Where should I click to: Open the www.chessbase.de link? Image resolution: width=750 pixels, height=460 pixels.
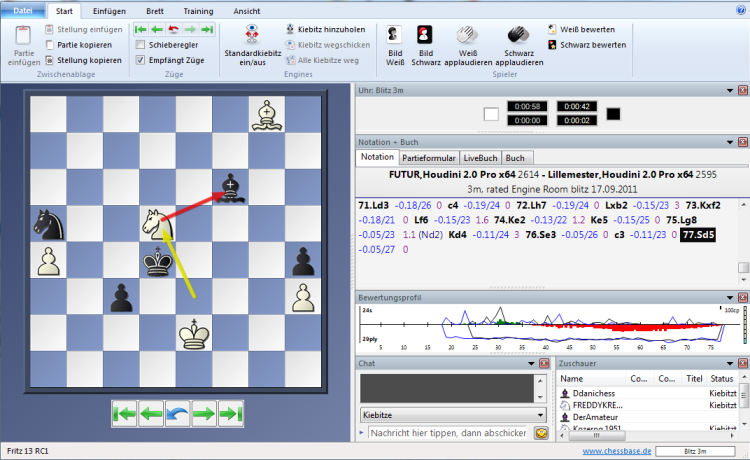tap(617, 451)
